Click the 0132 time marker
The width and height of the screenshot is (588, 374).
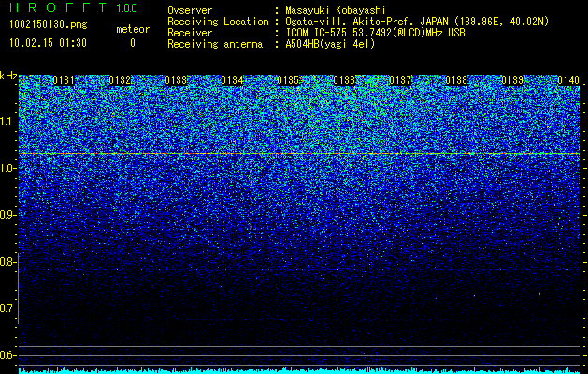click(x=120, y=80)
